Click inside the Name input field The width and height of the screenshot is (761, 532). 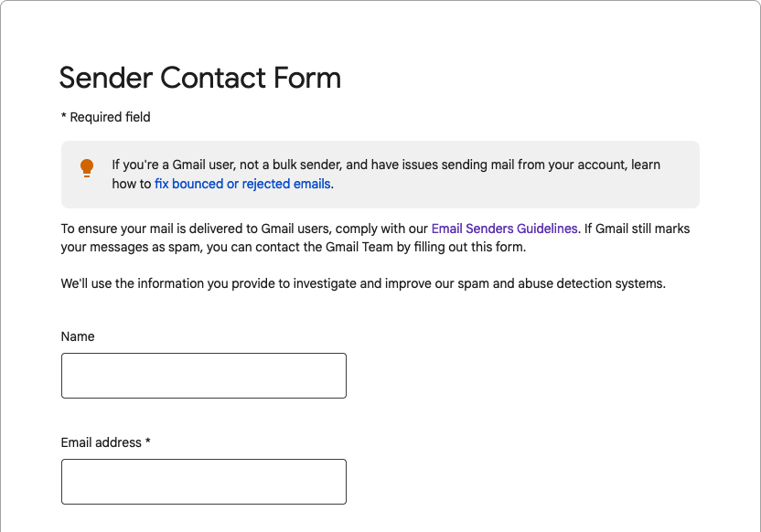(203, 375)
